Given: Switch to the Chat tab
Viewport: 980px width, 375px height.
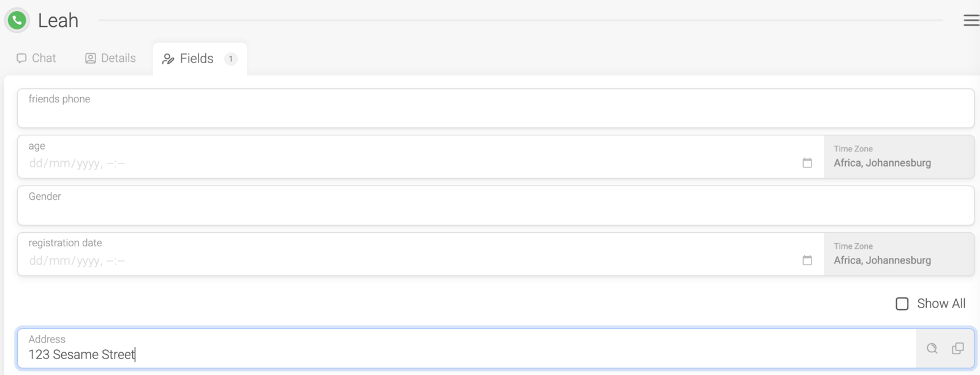Looking at the screenshot, I should tap(36, 58).
